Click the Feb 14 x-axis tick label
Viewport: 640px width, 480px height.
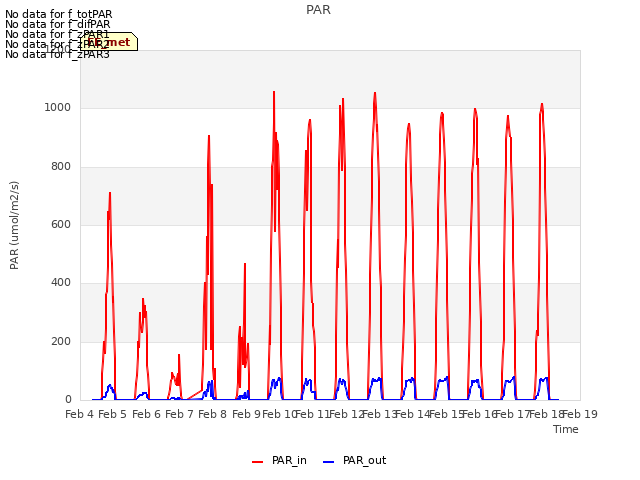click(413, 414)
